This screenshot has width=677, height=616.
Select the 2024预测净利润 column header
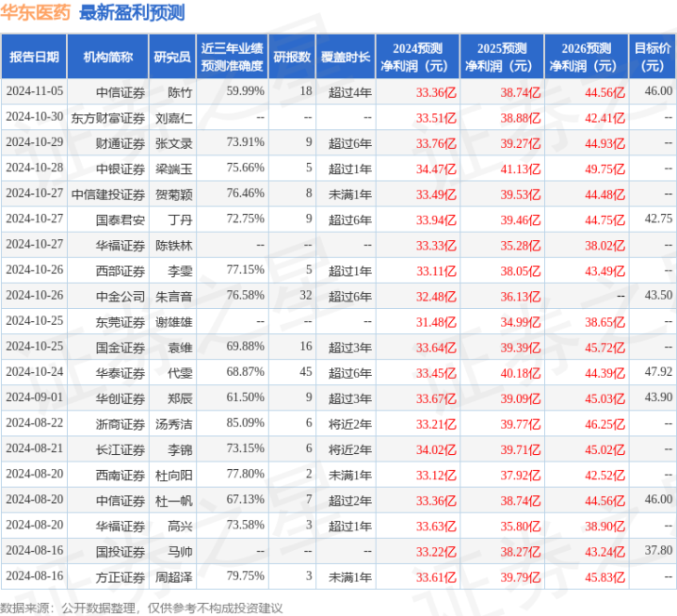click(x=417, y=57)
